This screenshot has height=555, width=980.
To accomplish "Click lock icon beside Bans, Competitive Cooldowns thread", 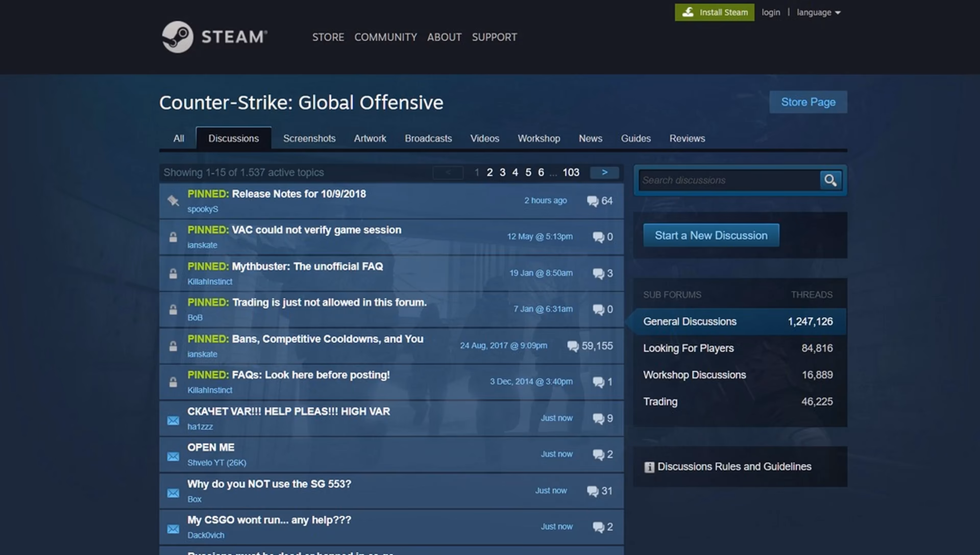I will [173, 346].
